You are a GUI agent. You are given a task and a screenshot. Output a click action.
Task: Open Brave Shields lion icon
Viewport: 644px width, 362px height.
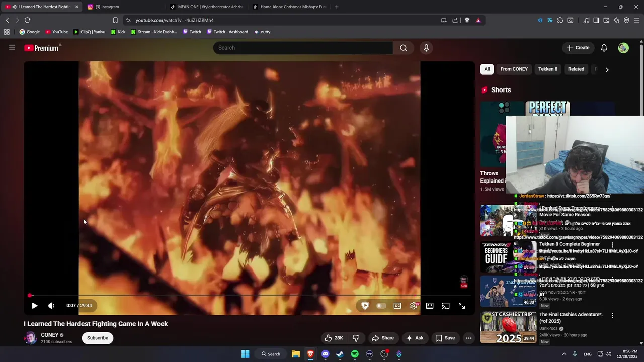[x=467, y=20]
